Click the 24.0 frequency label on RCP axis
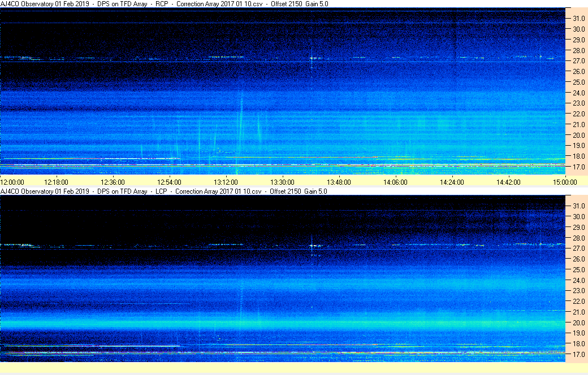Image resolution: width=588 pixels, height=375 pixels. 578,93
